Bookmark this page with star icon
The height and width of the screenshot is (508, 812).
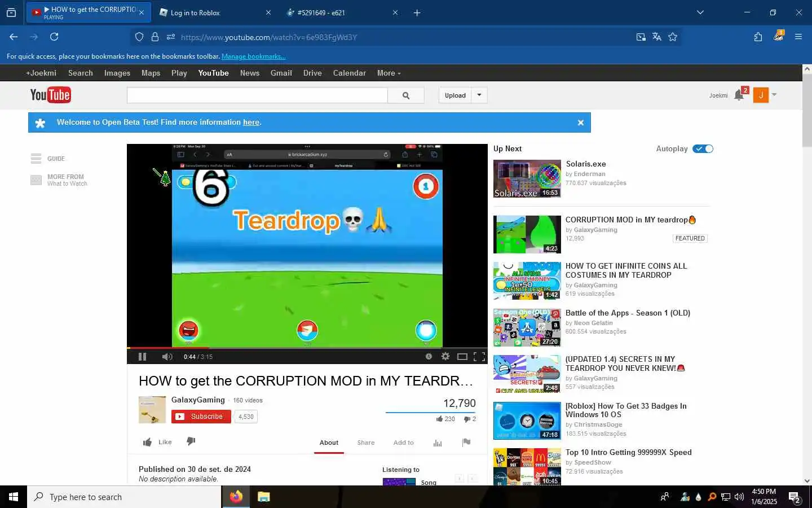coord(673,37)
